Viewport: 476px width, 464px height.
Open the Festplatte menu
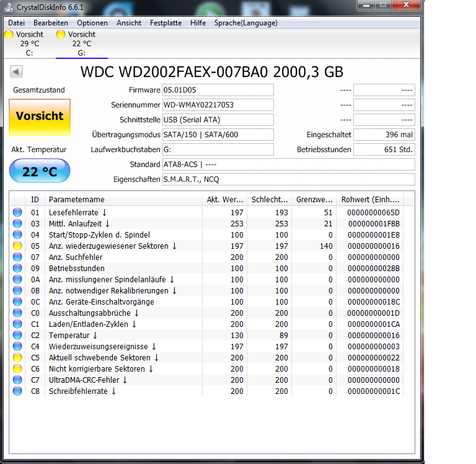point(165,23)
